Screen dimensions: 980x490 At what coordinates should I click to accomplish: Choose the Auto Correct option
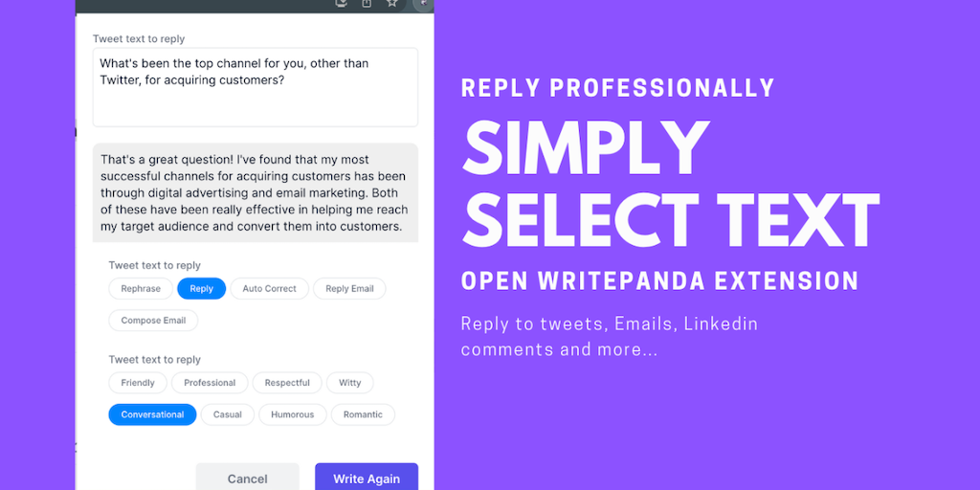click(x=269, y=288)
